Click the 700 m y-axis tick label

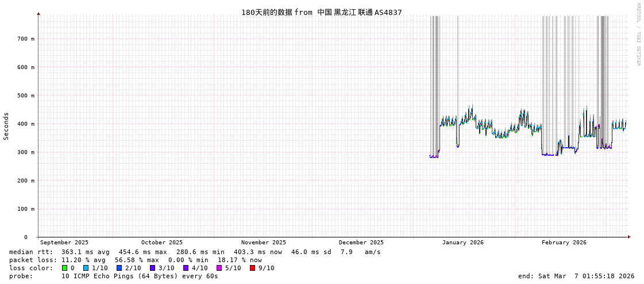[x=25, y=39]
